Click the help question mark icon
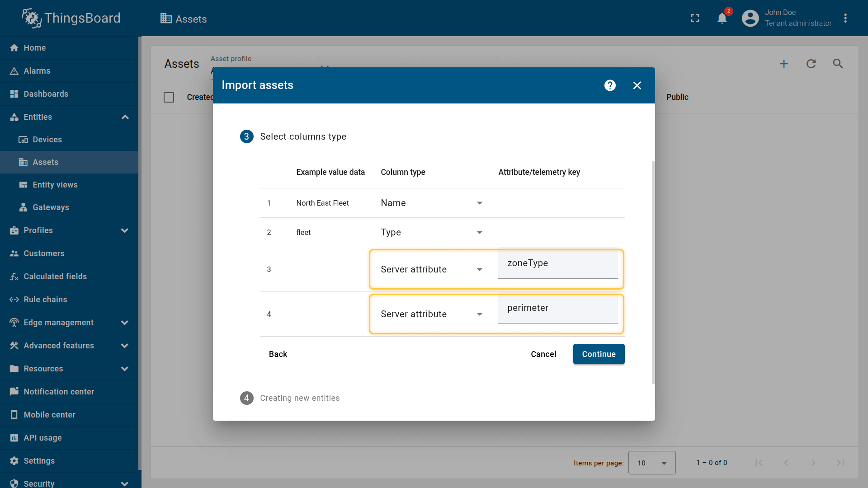 coord(610,85)
